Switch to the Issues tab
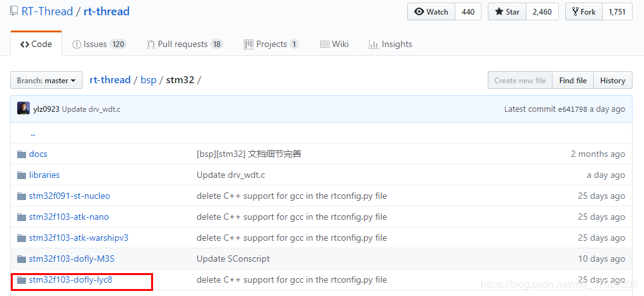Viewport: 644px width, 296px height. [99, 44]
